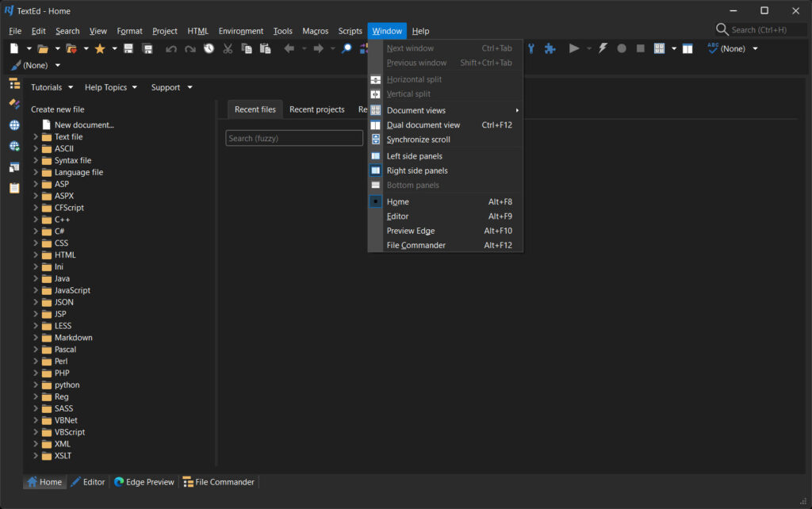This screenshot has width=812, height=509.
Task: Click the paintbrush icon beside (None)
Action: [x=16, y=65]
